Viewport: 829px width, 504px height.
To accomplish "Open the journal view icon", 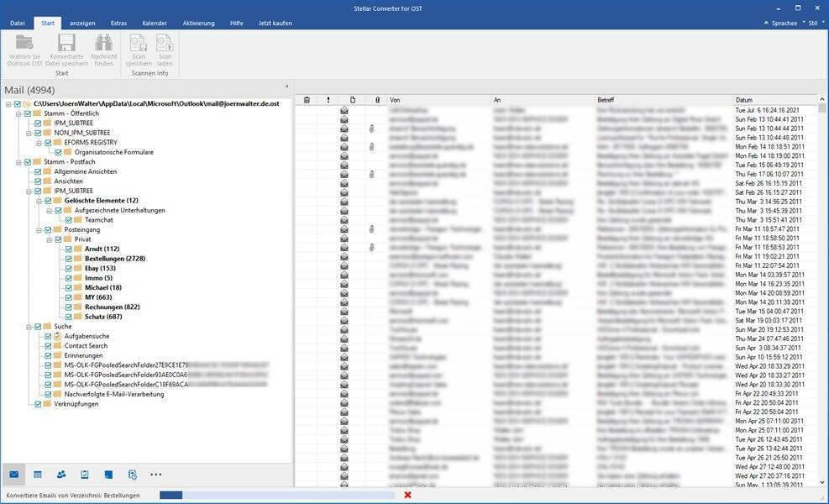I will [x=132, y=475].
